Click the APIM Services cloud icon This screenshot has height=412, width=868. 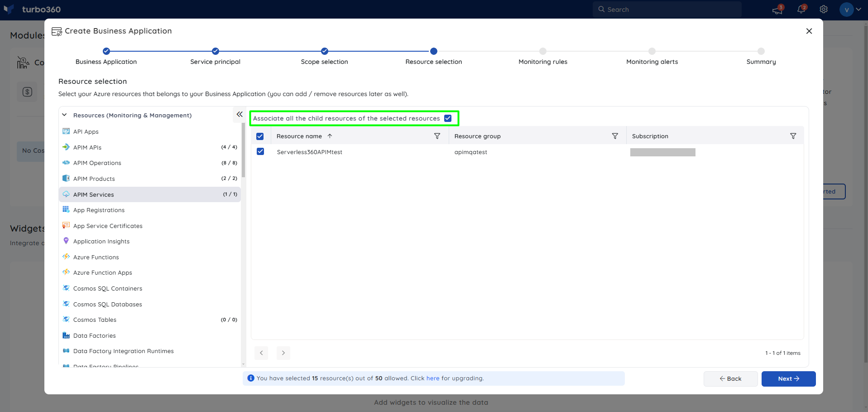66,194
